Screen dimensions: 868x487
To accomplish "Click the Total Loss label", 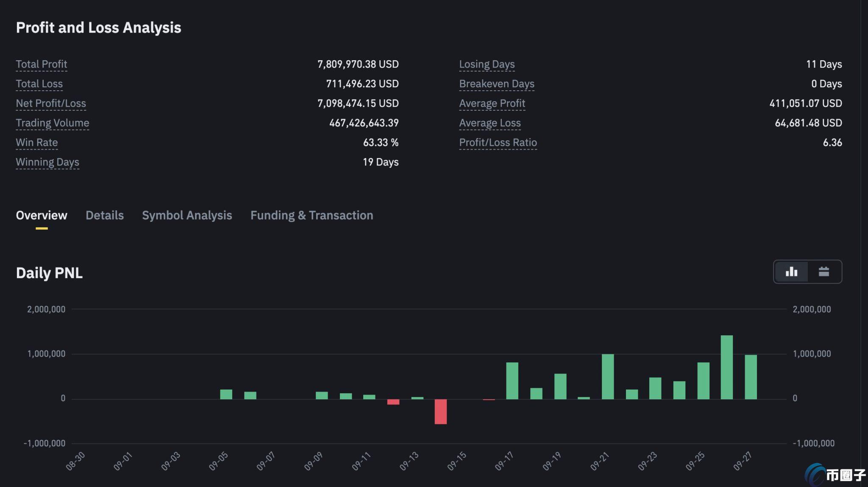I will (x=39, y=83).
